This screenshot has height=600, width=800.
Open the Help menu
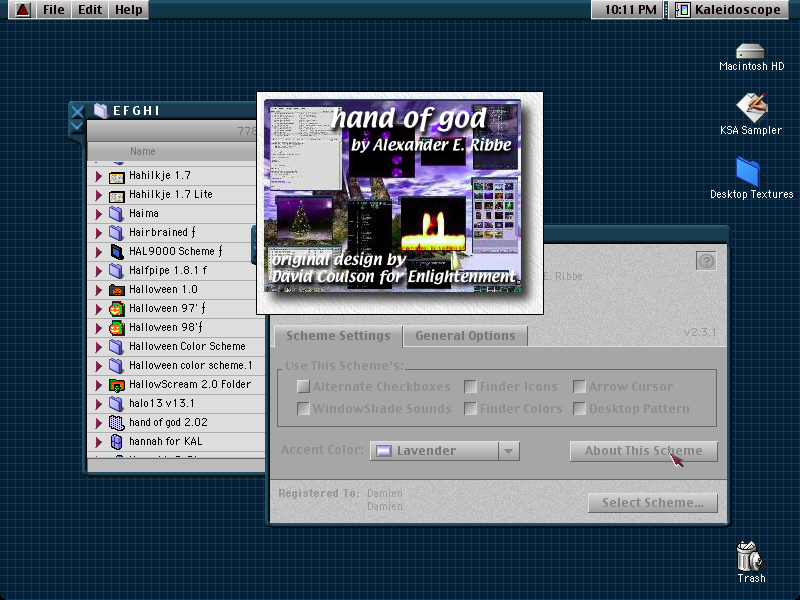point(128,9)
